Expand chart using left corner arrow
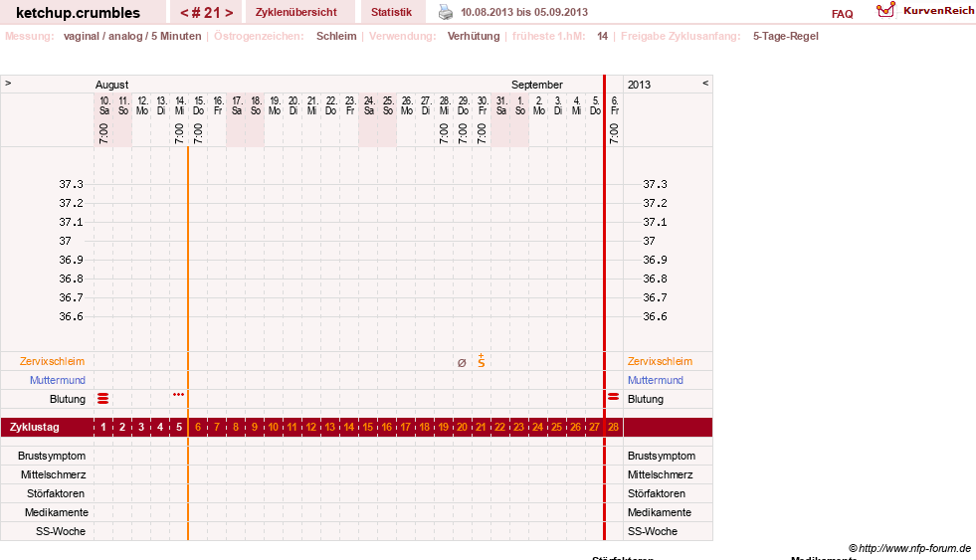The image size is (976, 560). pos(8,83)
